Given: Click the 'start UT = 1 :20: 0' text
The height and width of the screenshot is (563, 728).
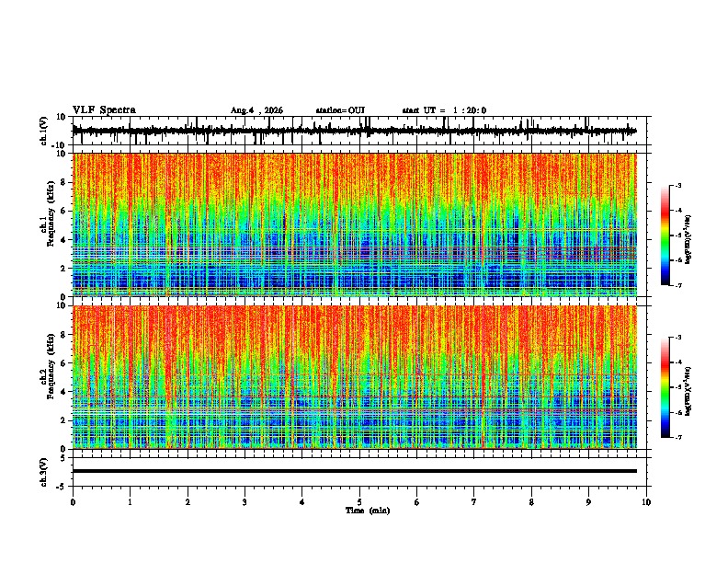Looking at the screenshot, I should point(444,110).
